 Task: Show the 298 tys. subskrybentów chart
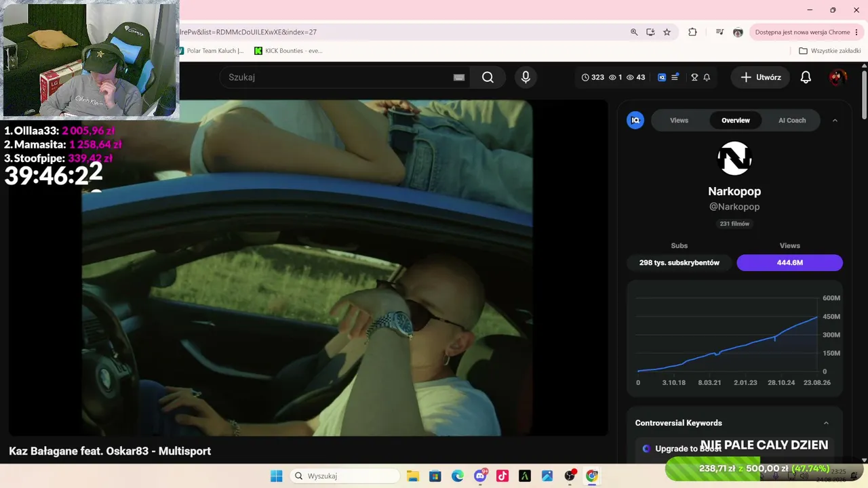coord(679,262)
